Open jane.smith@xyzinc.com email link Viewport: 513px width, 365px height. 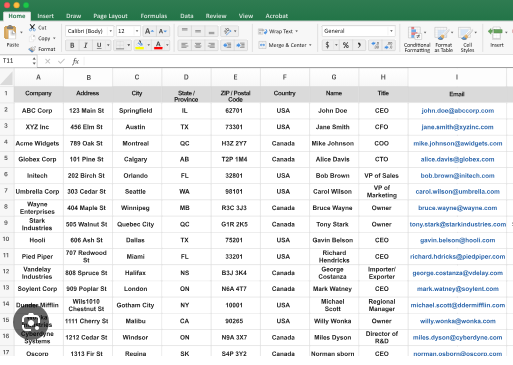(x=457, y=127)
